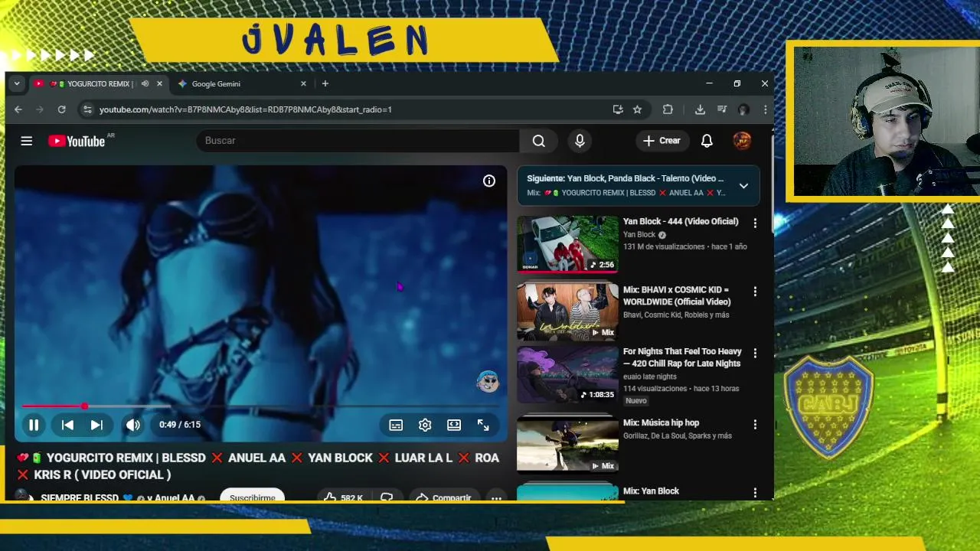980x551 pixels.
Task: Open options for the 420 Chill Rap video
Action: click(755, 354)
